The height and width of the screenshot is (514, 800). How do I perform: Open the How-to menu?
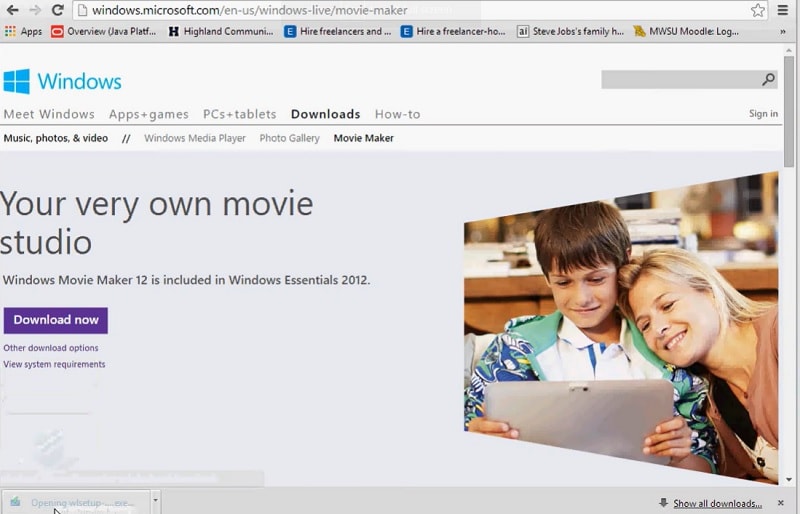(x=397, y=114)
